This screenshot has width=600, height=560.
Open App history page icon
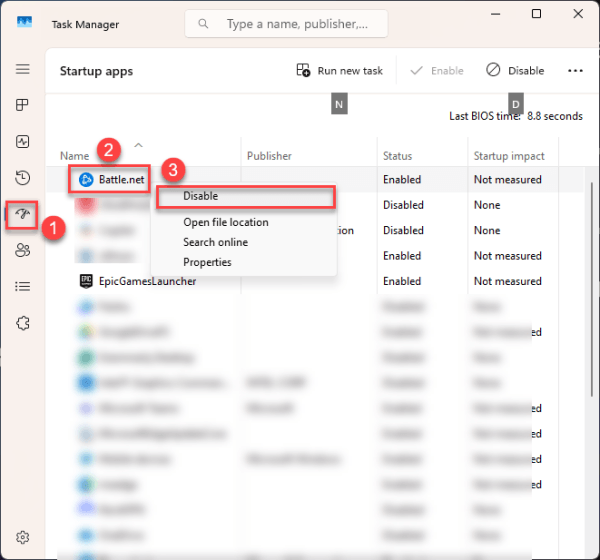(x=22, y=178)
